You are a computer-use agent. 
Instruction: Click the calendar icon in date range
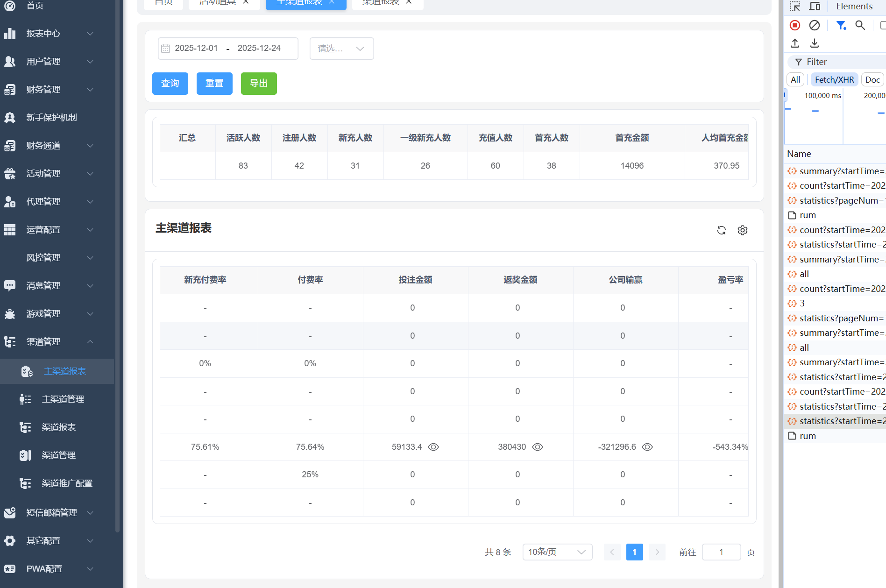165,49
